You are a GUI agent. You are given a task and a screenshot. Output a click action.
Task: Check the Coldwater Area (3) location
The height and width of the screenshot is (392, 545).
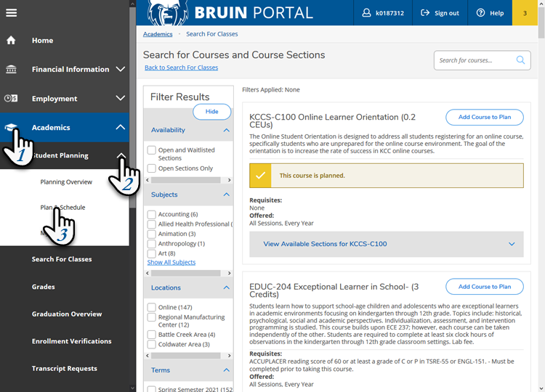tap(152, 344)
